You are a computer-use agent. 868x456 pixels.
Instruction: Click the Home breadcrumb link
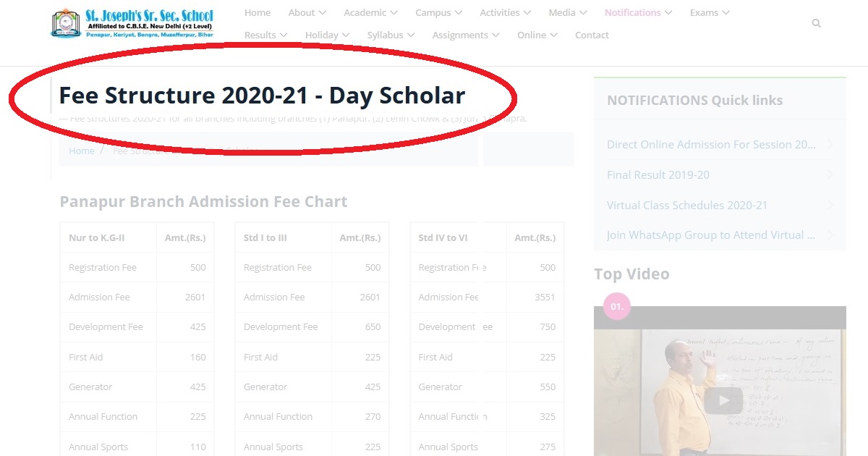[x=81, y=151]
